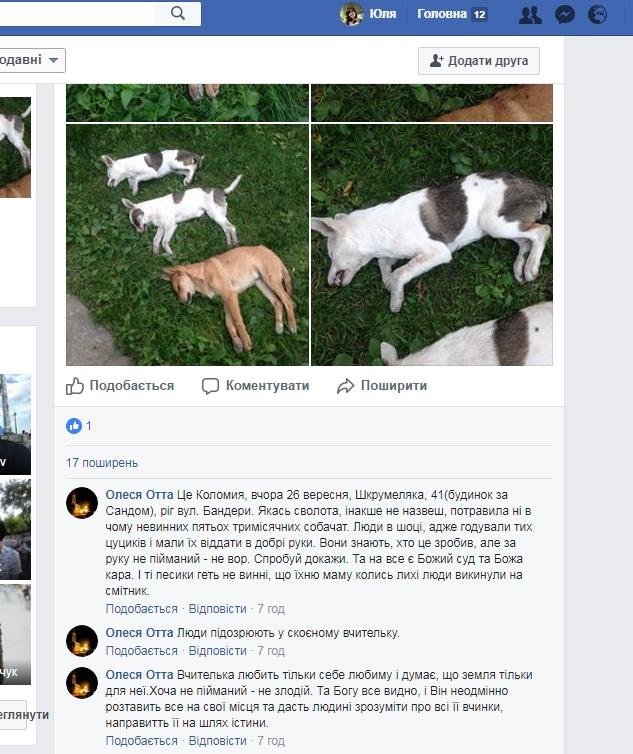This screenshot has width=633, height=754.
Task: Click the search magnifier icon
Action: pos(177,13)
